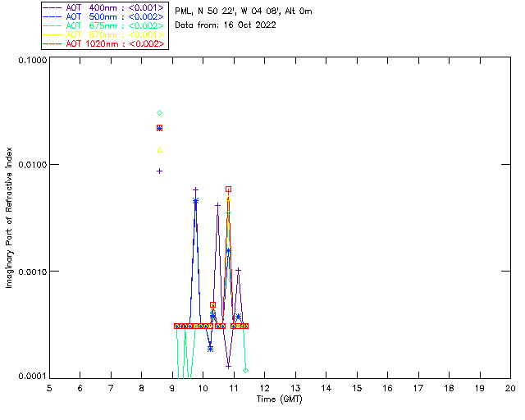Click the isolated red square marker above 0.0100
525x420 pixels.
[x=160, y=128]
